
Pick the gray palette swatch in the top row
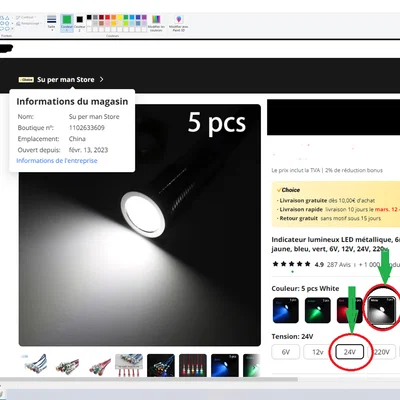pyautogui.click(x=95, y=17)
